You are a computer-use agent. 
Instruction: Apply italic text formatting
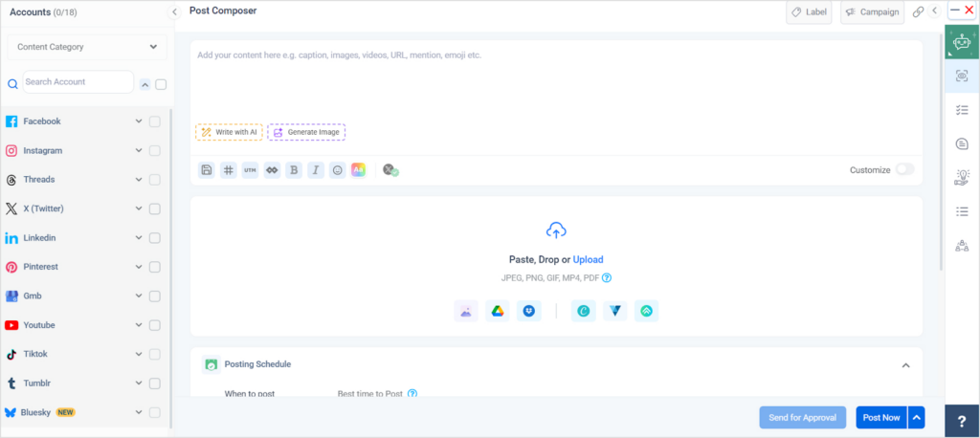point(316,170)
